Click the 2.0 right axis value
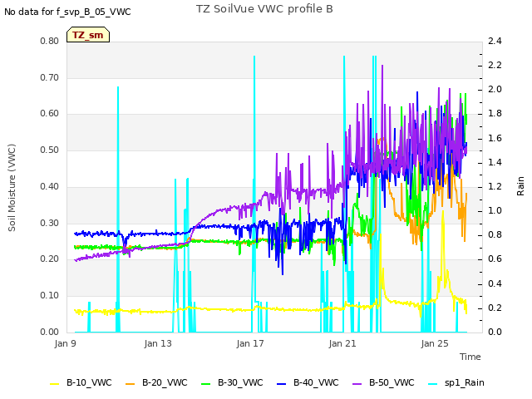 (495, 89)
